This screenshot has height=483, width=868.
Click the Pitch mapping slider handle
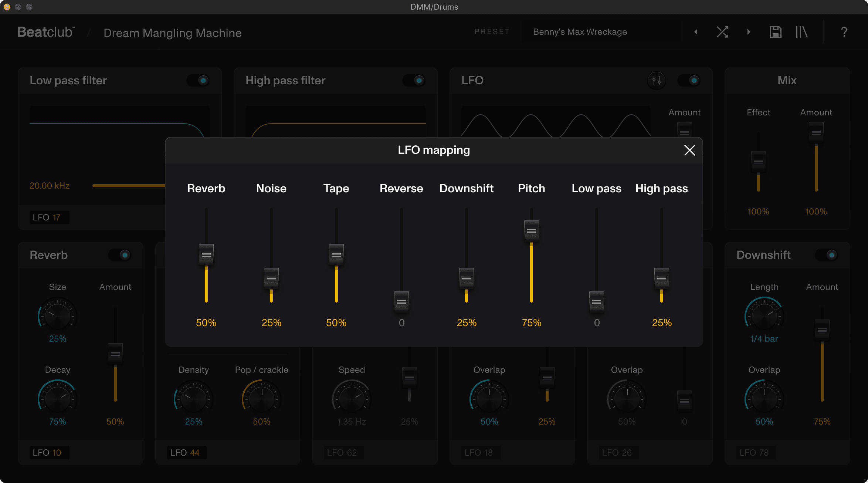tap(532, 231)
